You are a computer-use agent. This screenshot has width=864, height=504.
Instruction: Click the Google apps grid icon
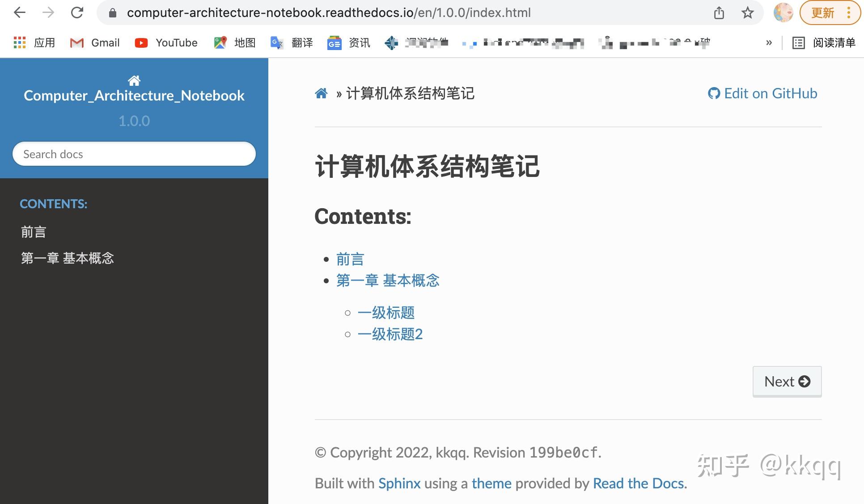[19, 42]
